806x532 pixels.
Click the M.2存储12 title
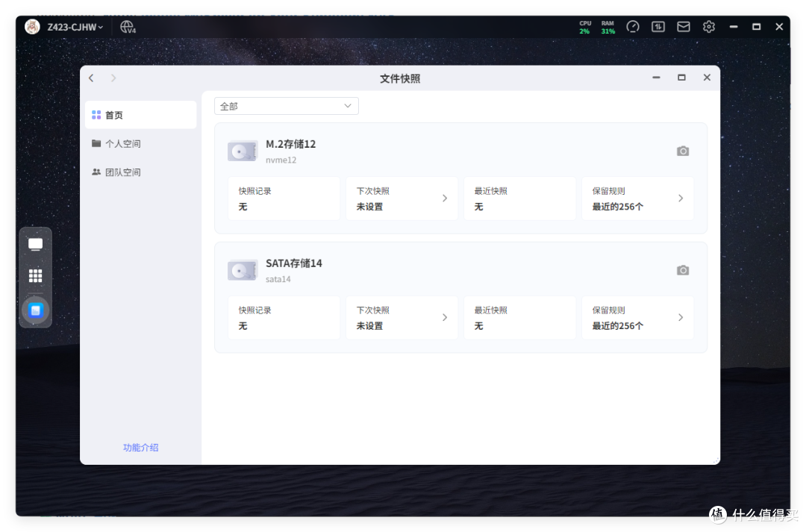click(x=290, y=144)
